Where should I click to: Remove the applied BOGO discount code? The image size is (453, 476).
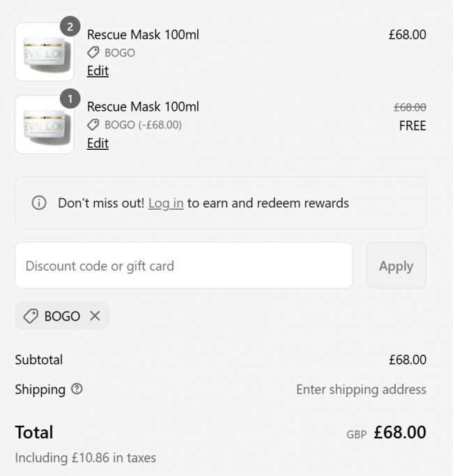[95, 316]
